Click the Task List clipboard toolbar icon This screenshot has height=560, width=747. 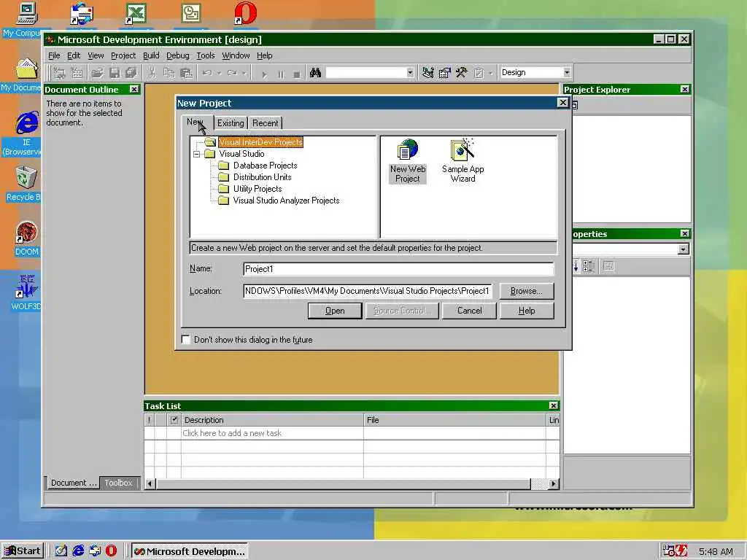[479, 73]
